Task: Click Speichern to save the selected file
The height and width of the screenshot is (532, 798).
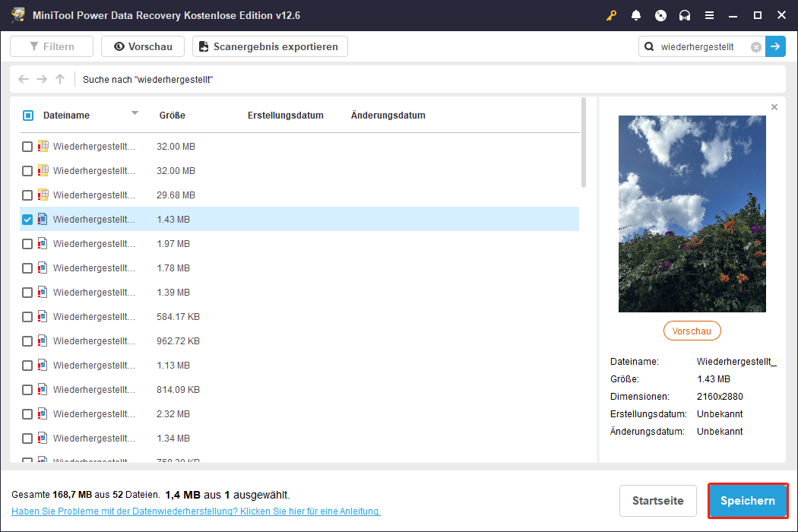Action: (747, 500)
